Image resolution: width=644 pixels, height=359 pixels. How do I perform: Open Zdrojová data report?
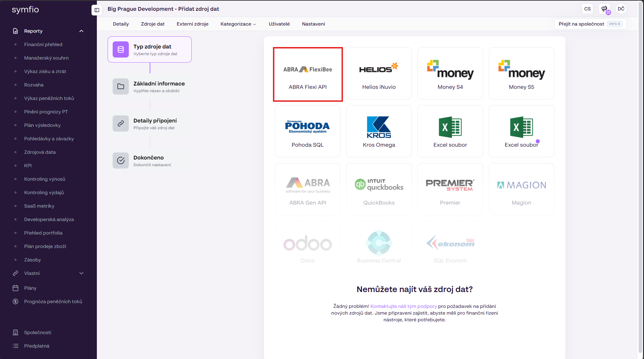(x=40, y=152)
